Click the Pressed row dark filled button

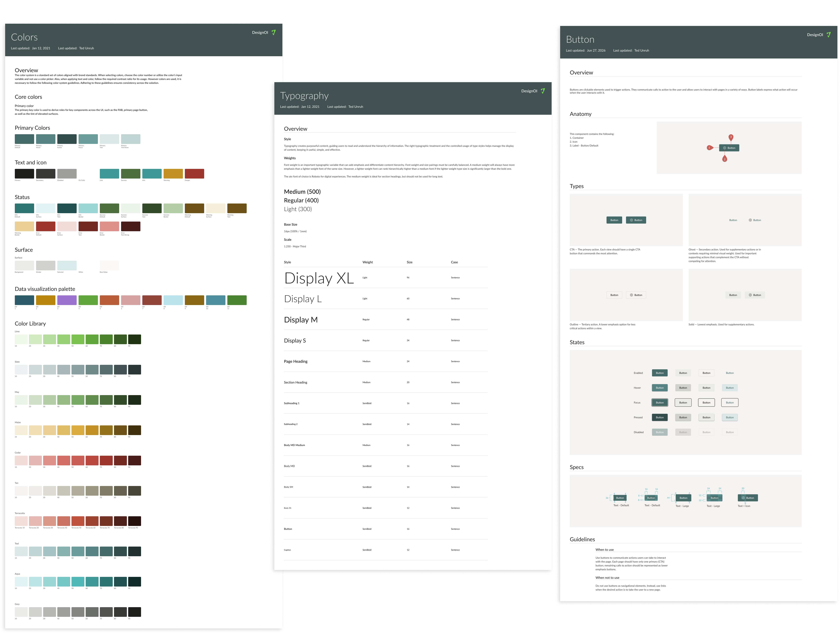point(660,417)
